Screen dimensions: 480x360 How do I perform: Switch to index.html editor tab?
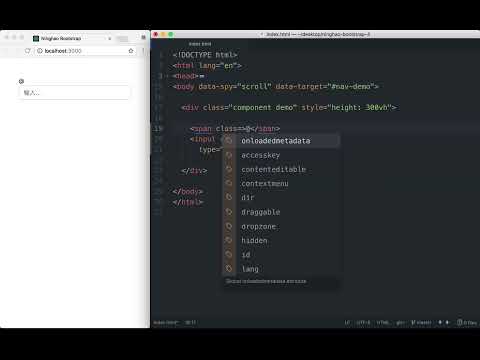[200, 44]
